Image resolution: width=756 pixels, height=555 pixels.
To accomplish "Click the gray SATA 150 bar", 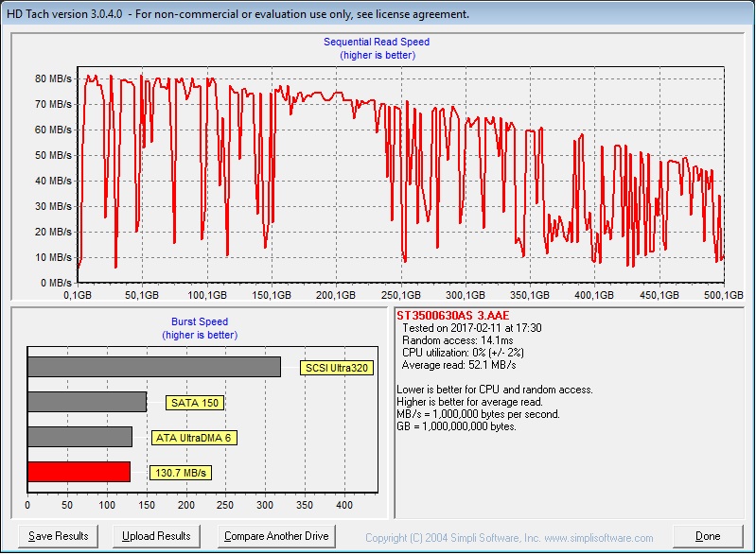I will click(86, 402).
